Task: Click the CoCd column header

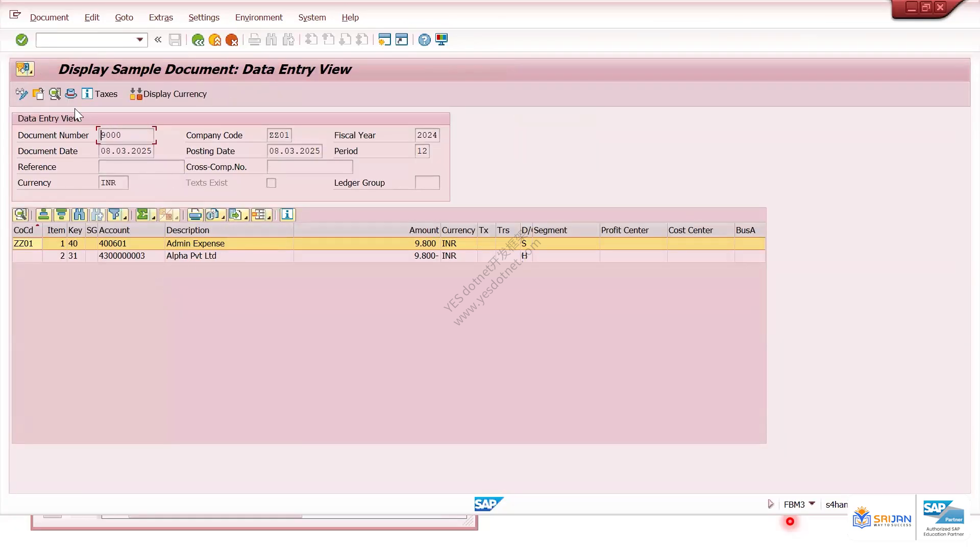Action: point(27,230)
